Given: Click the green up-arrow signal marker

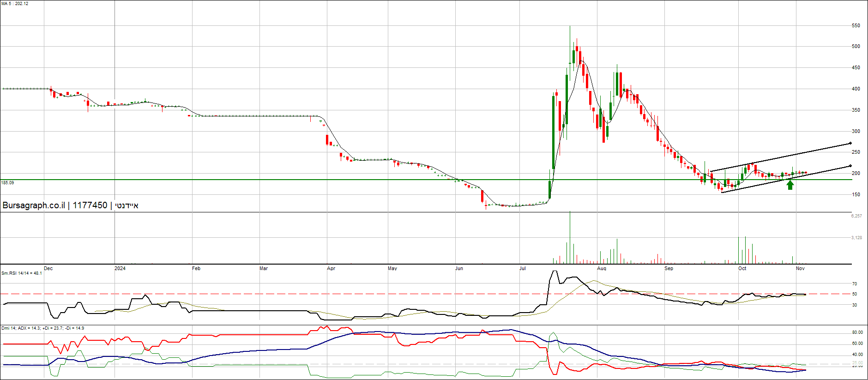Looking at the screenshot, I should coord(790,185).
